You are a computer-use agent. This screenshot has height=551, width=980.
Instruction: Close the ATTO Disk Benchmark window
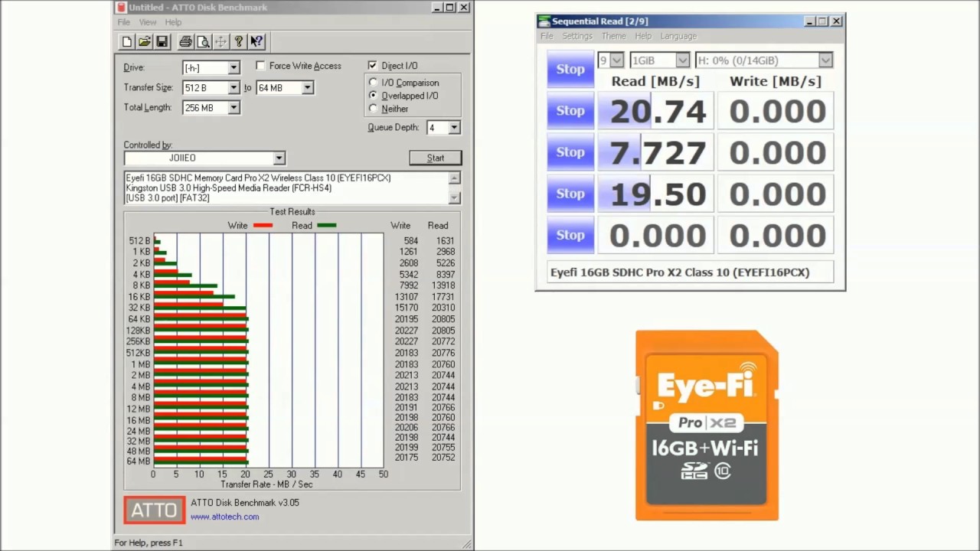click(x=463, y=8)
